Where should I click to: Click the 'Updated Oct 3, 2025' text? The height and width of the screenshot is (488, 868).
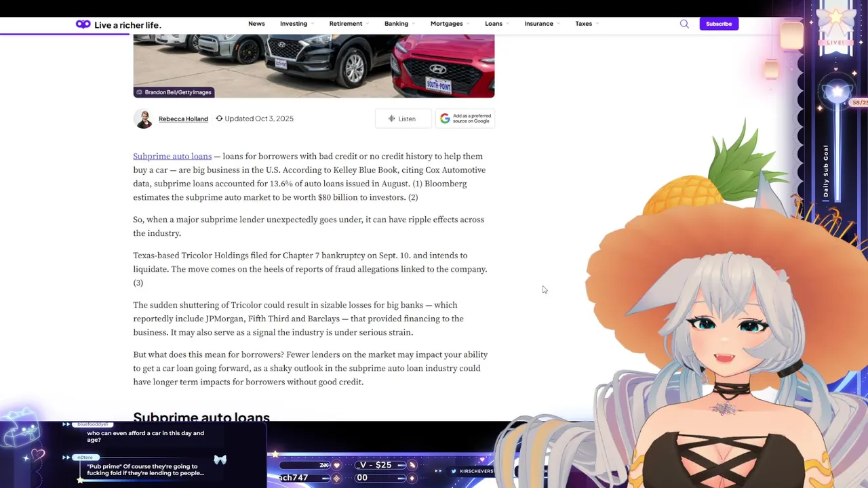pyautogui.click(x=259, y=119)
